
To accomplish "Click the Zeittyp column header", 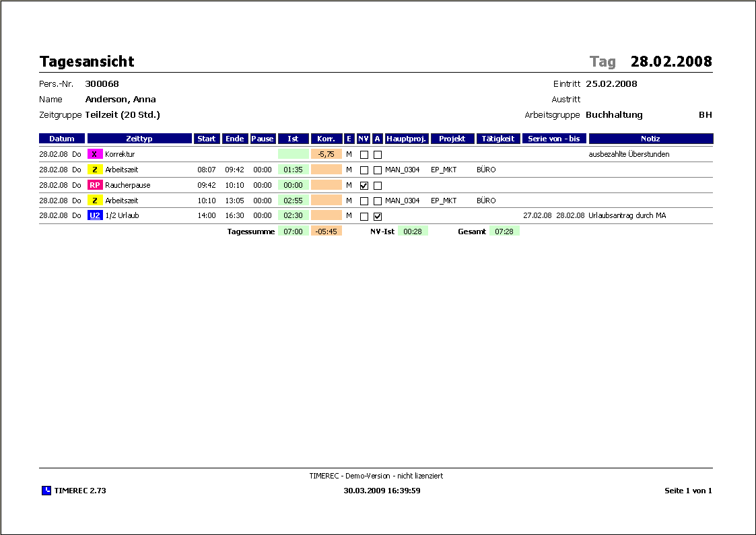I will click(x=139, y=139).
